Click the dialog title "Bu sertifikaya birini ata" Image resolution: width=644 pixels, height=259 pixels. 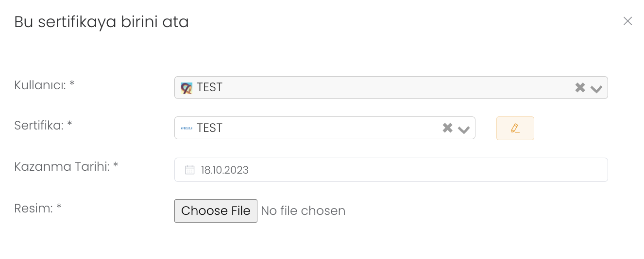pyautogui.click(x=102, y=22)
